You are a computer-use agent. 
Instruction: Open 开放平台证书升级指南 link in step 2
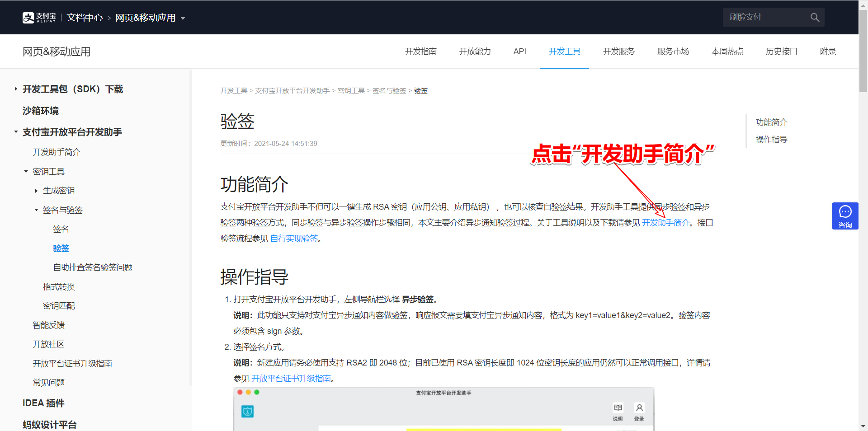tap(291, 379)
